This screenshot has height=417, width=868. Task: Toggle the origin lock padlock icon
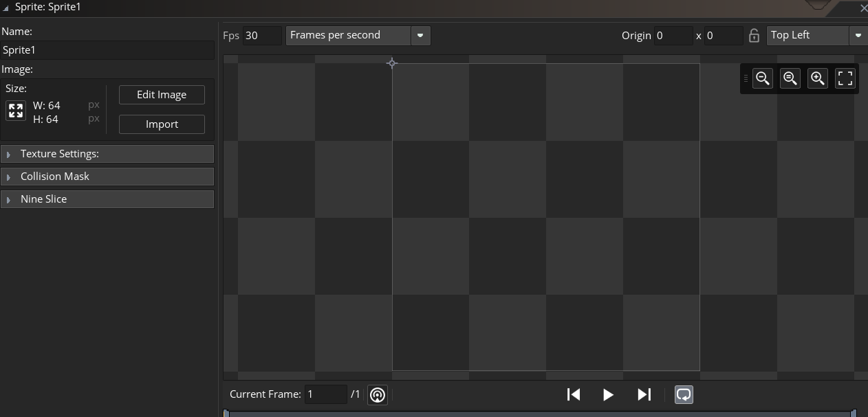pyautogui.click(x=755, y=36)
